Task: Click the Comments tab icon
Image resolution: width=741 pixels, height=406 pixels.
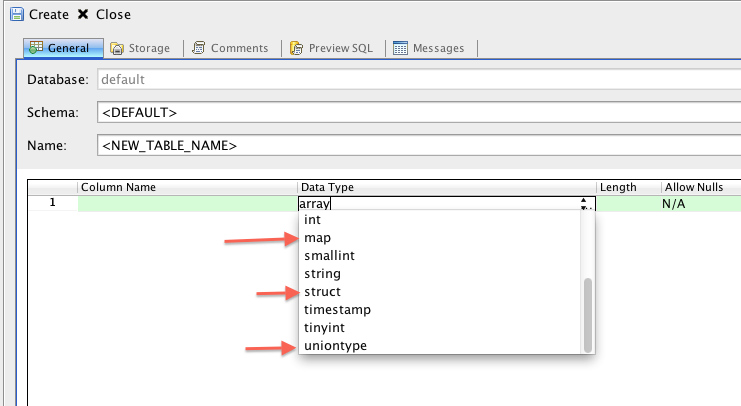Action: (x=199, y=48)
